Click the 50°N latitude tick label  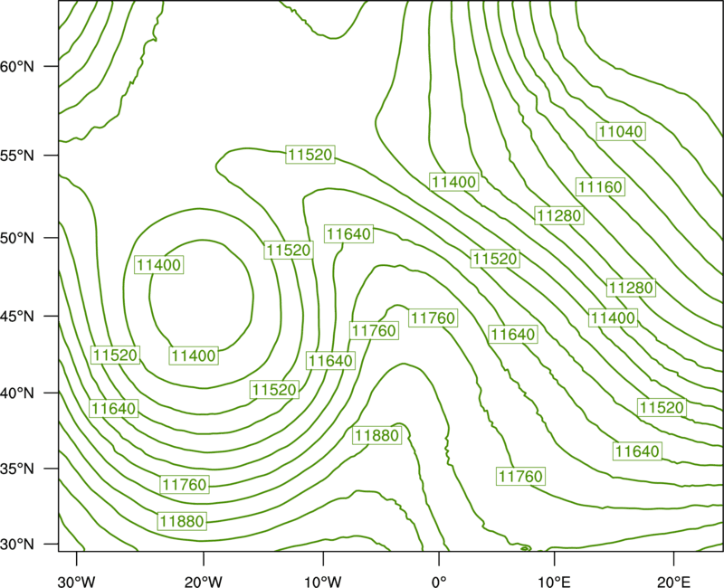17,238
